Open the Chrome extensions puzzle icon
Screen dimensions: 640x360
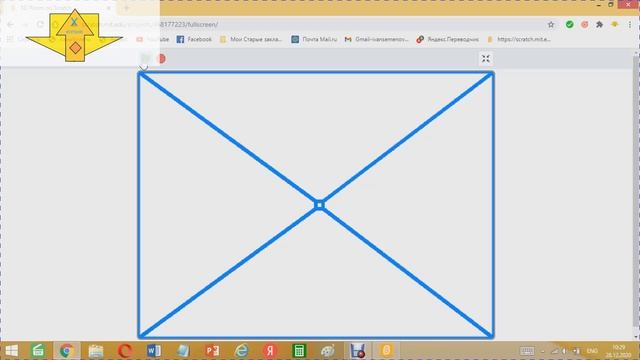[x=599, y=24]
